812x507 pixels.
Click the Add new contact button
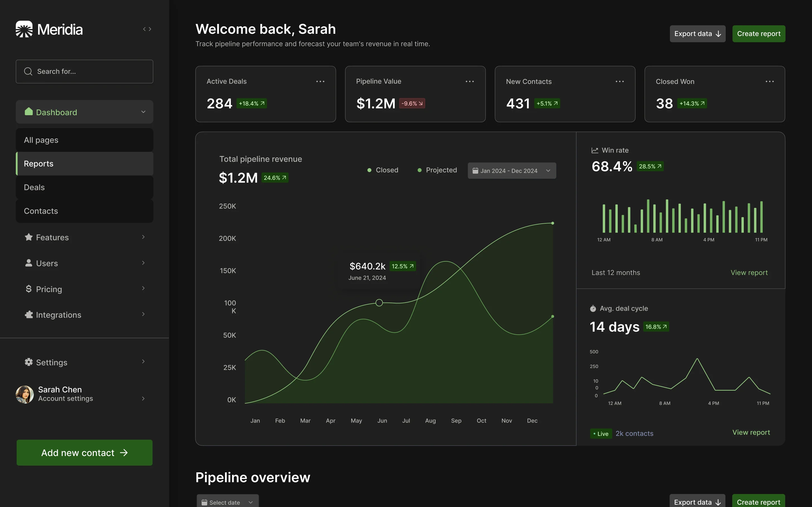click(85, 453)
